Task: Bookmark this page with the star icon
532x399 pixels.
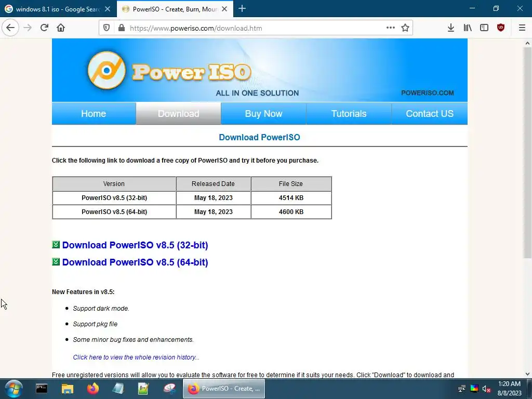Action: pos(405,28)
